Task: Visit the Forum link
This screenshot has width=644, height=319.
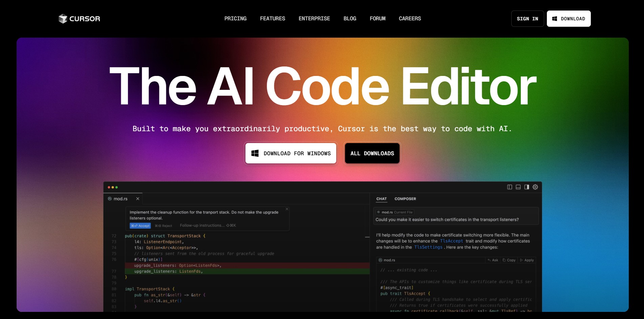Action: (x=378, y=19)
